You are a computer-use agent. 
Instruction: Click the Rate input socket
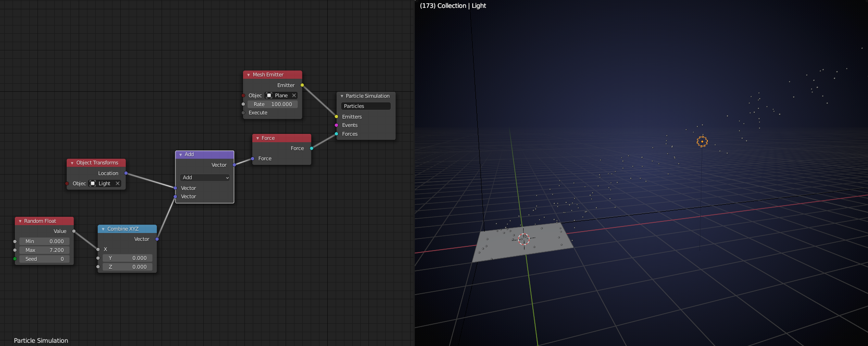[x=243, y=104]
